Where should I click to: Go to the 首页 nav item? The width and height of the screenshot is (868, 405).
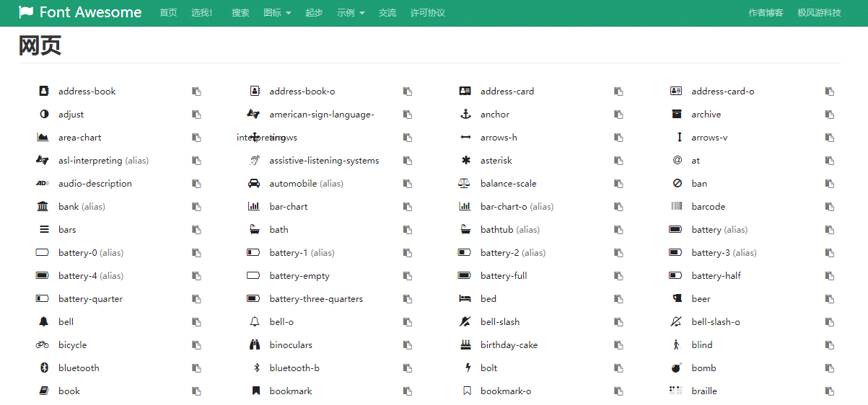(168, 13)
